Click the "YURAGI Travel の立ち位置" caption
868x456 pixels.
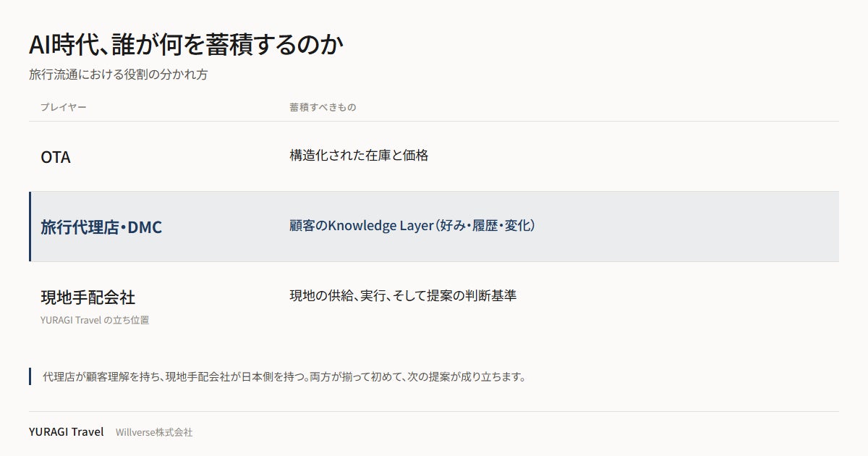coord(95,320)
